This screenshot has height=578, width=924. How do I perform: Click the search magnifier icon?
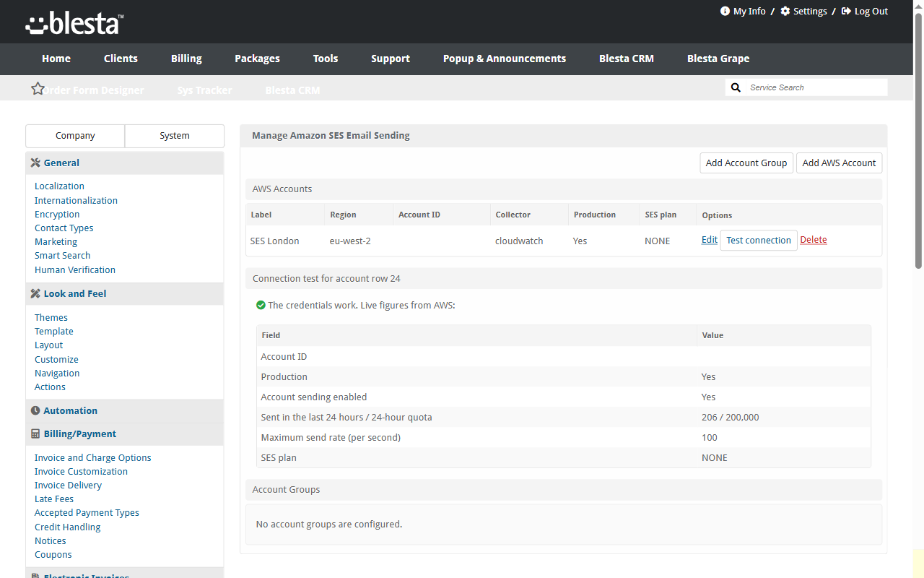(736, 87)
